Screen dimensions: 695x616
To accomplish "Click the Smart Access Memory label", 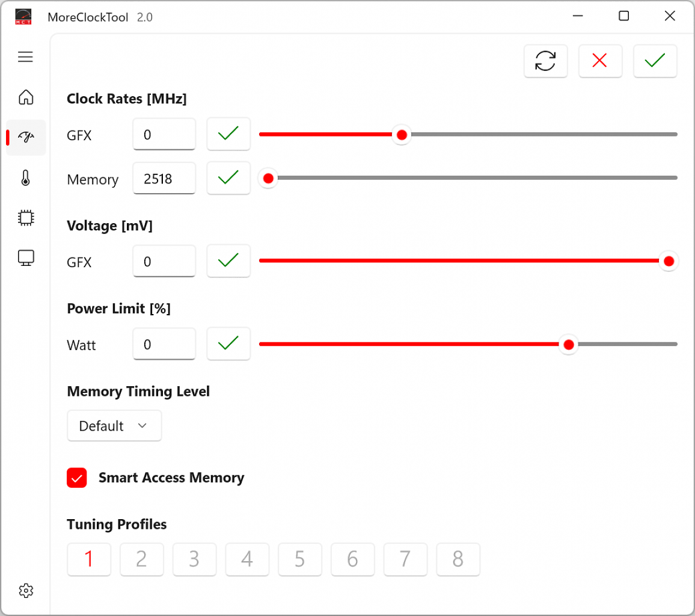I will (171, 478).
